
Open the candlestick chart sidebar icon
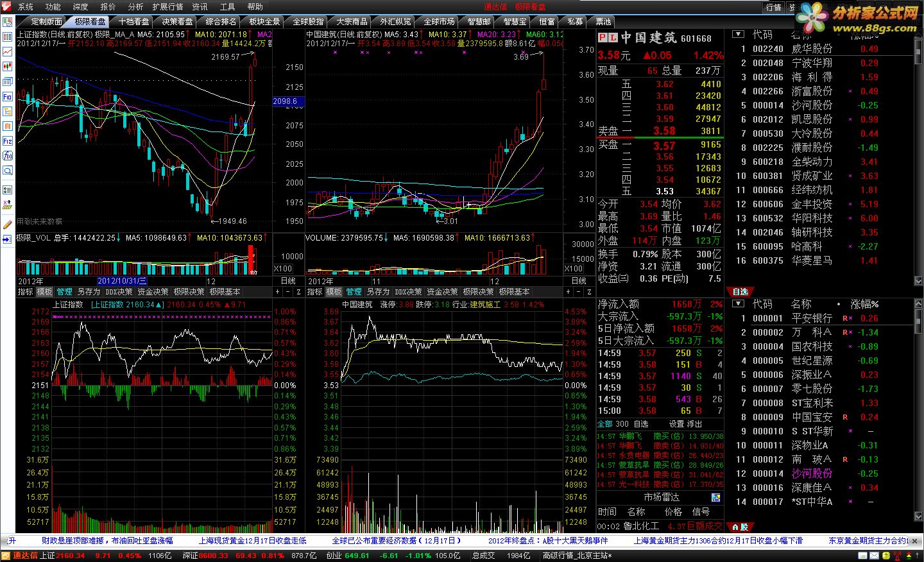7,66
